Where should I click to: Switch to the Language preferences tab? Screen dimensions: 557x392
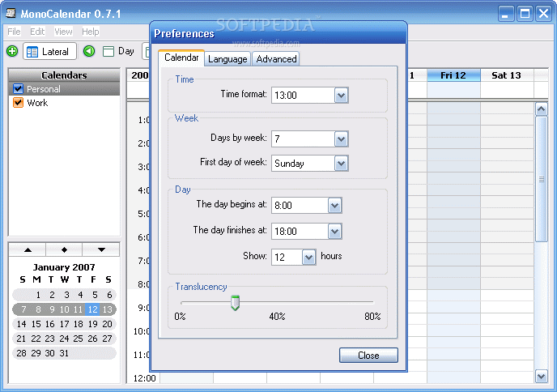coord(227,59)
